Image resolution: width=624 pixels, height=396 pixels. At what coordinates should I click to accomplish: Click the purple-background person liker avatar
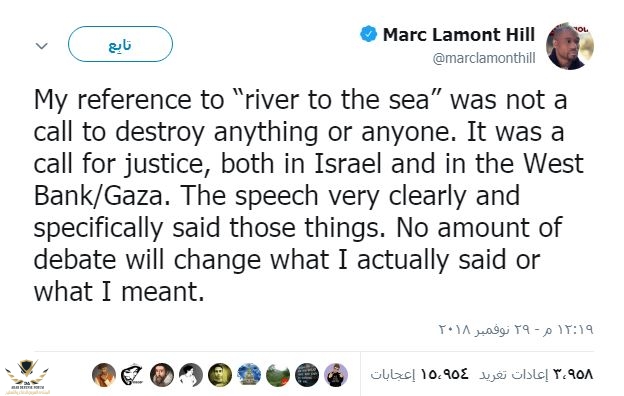coord(336,375)
